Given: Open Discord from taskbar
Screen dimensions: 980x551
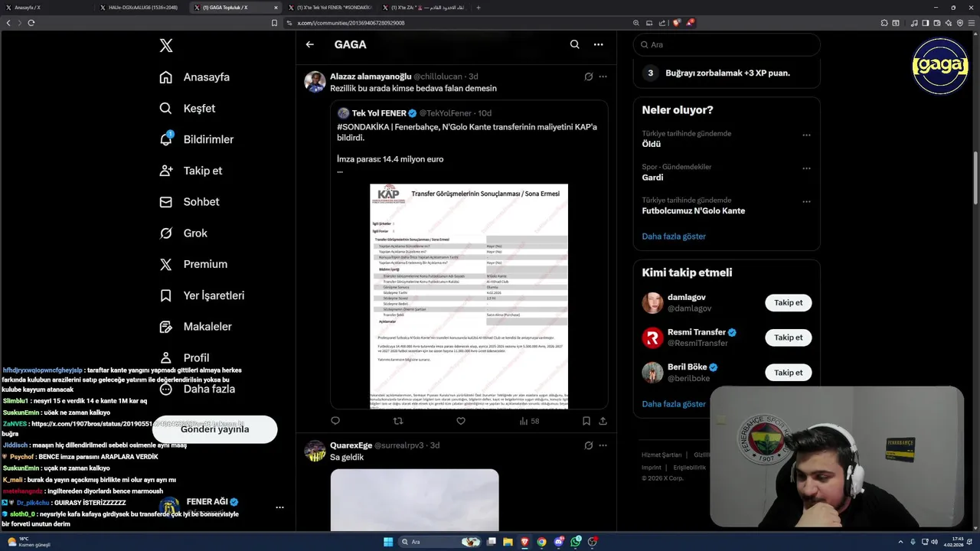Looking at the screenshot, I should tap(559, 542).
